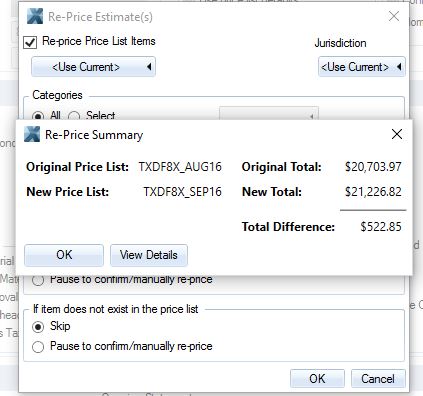423x396 pixels.
Task: Select the All categories radio button
Action: pos(38,116)
